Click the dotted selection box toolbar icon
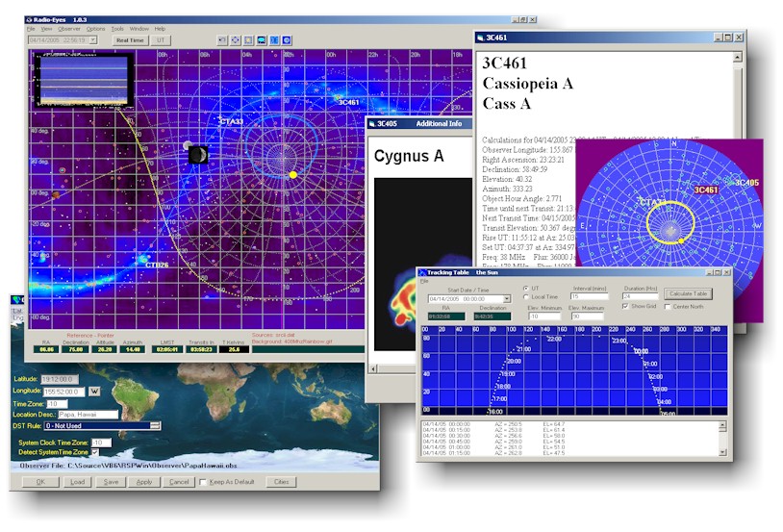783x532 pixels. tap(248, 40)
